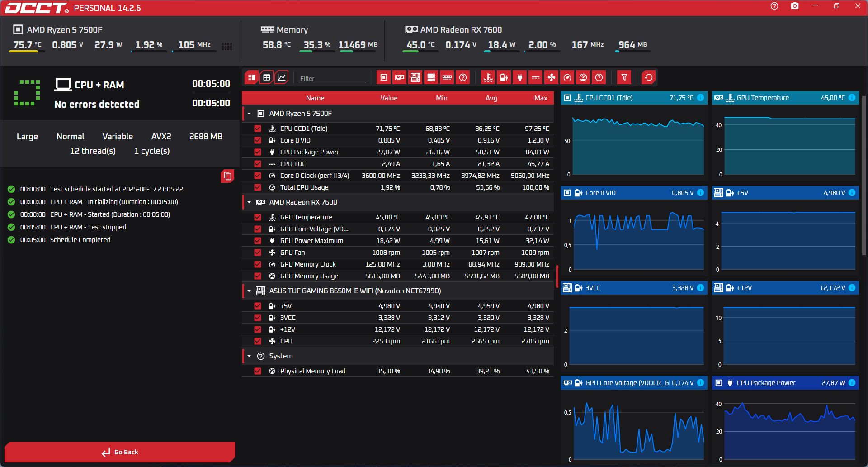Take a screenshot with camera icon
868x467 pixels.
click(x=795, y=6)
